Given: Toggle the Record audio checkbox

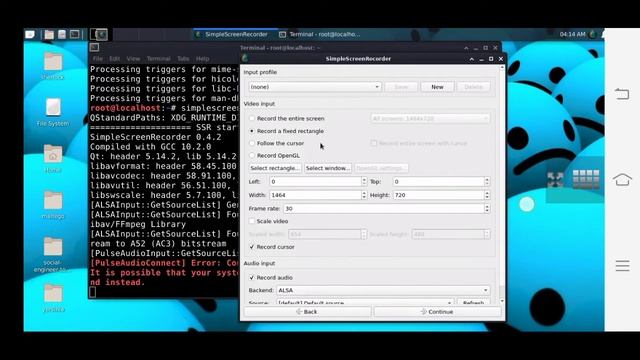Looking at the screenshot, I should point(252,278).
